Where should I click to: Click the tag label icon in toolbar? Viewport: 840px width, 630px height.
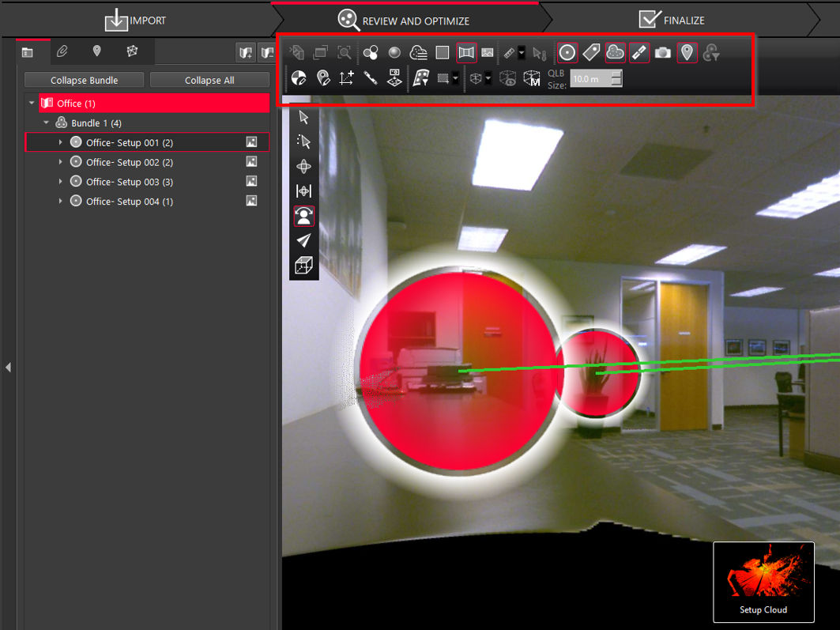point(591,53)
